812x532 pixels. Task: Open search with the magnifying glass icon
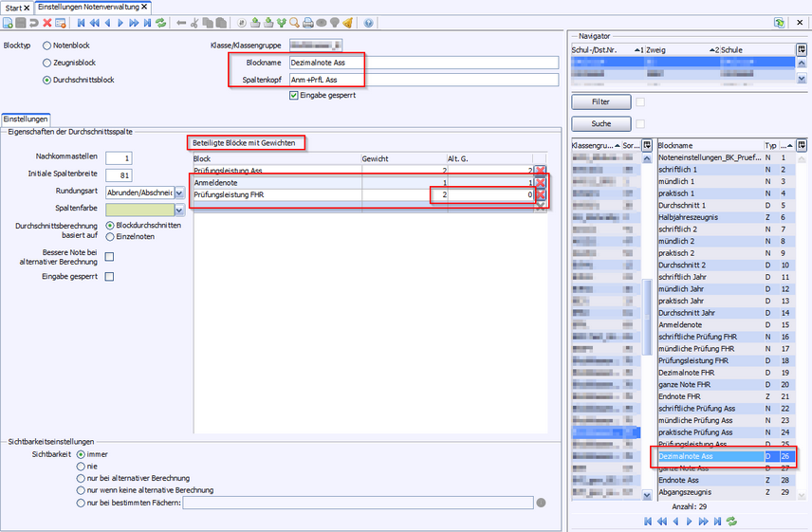295,22
